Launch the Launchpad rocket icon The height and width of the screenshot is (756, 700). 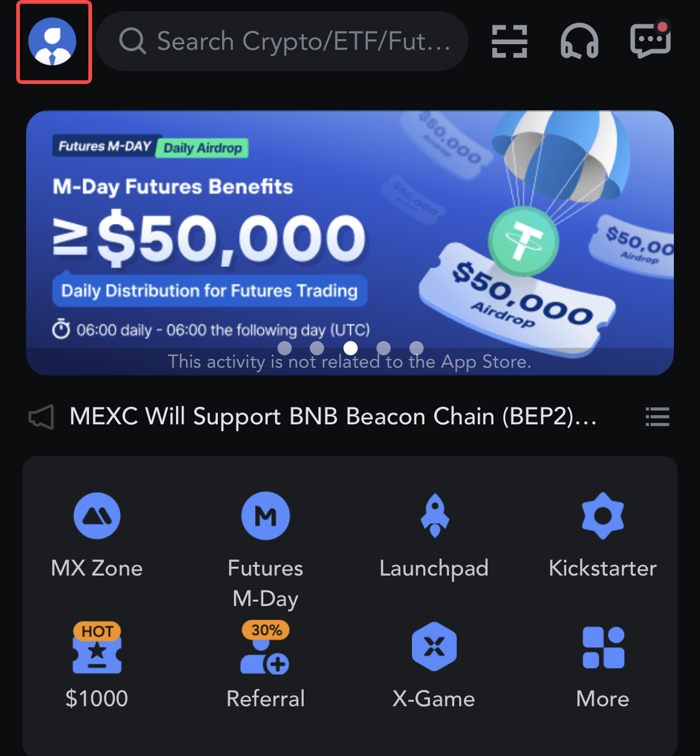click(434, 536)
